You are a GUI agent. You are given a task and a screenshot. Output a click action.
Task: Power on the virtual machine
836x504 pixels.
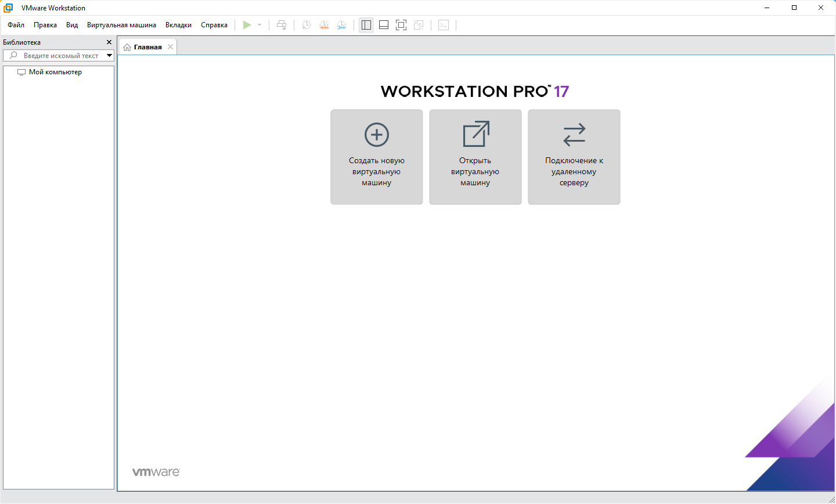click(247, 24)
